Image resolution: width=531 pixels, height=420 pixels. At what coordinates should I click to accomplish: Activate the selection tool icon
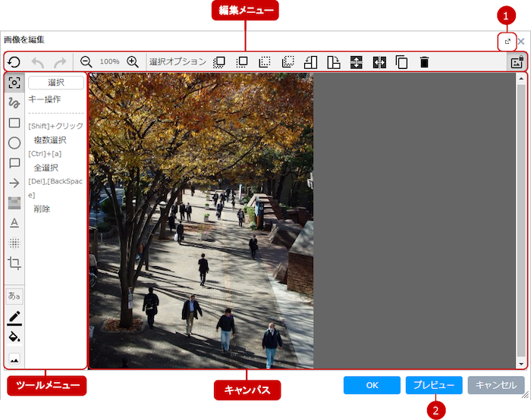14,83
